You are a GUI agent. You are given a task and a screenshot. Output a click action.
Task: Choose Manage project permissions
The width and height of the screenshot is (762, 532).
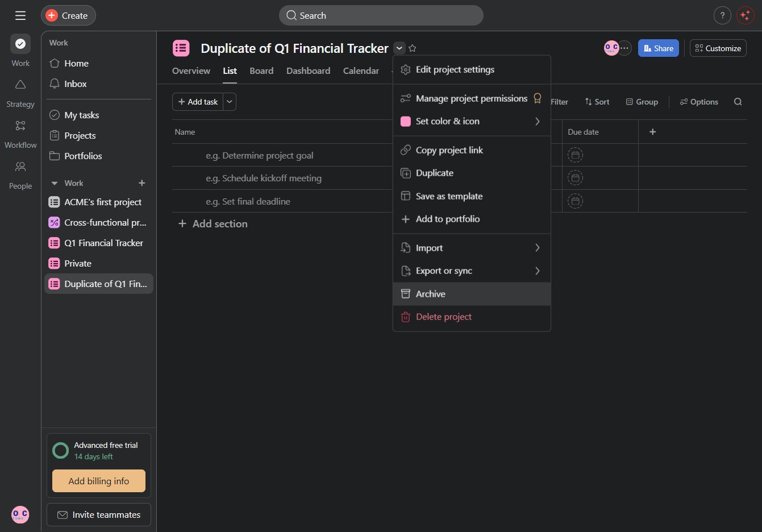[472, 98]
